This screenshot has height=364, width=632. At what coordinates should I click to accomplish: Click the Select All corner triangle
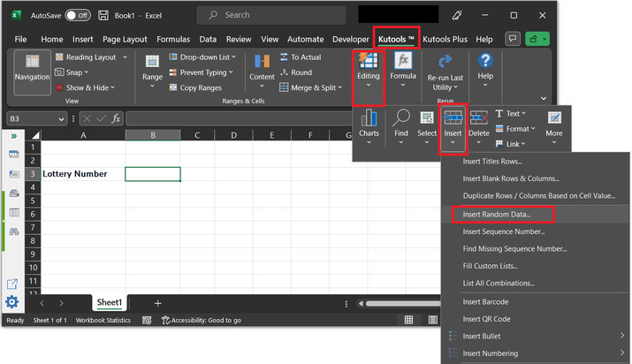click(x=35, y=135)
